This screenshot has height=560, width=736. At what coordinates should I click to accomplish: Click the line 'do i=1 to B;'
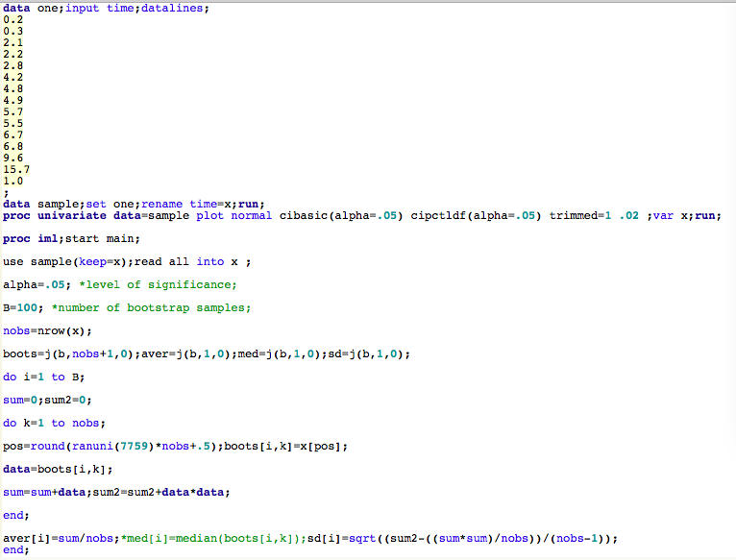pos(43,377)
